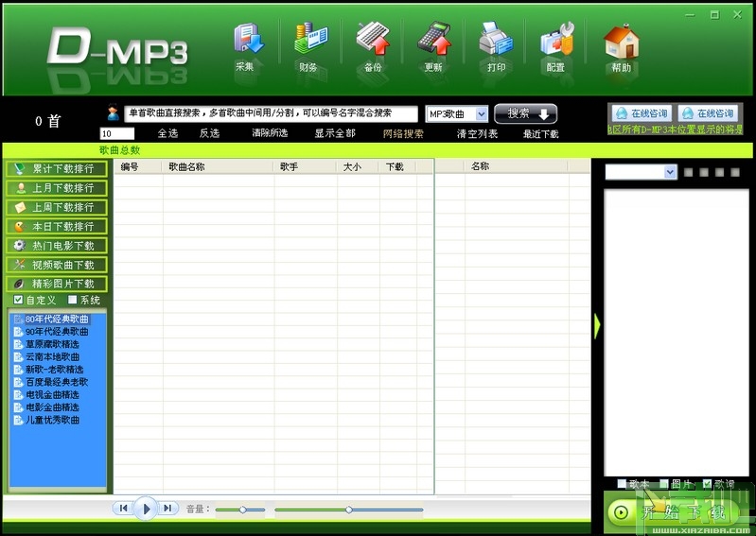
Task: Select 云南本地歌曲 playlist
Action: click(x=52, y=356)
